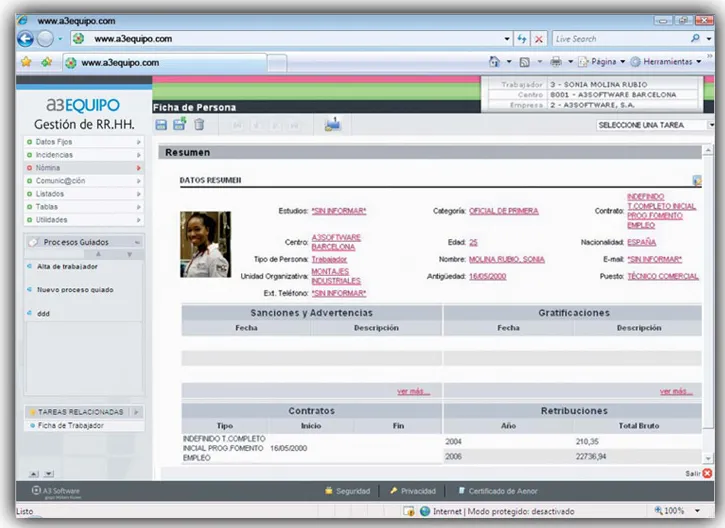Screen dimensions: 725x528
Task: Open Nuevo proceso guiado item
Action: (75, 289)
